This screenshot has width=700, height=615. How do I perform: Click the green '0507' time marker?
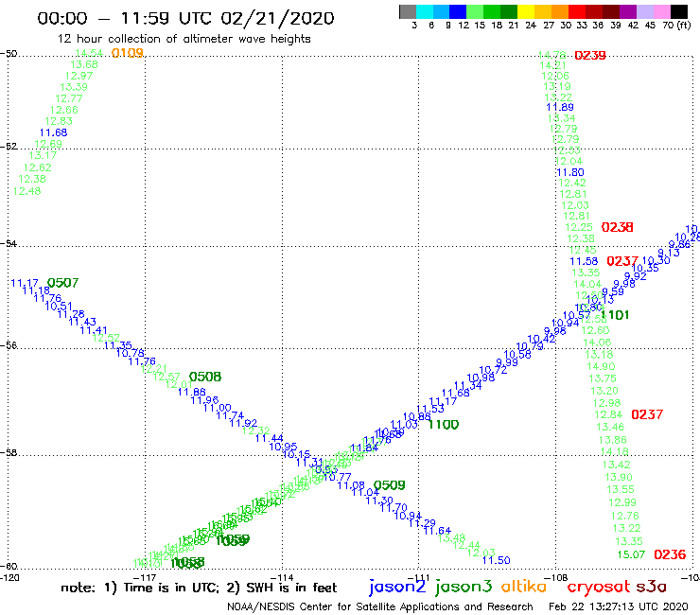[63, 283]
